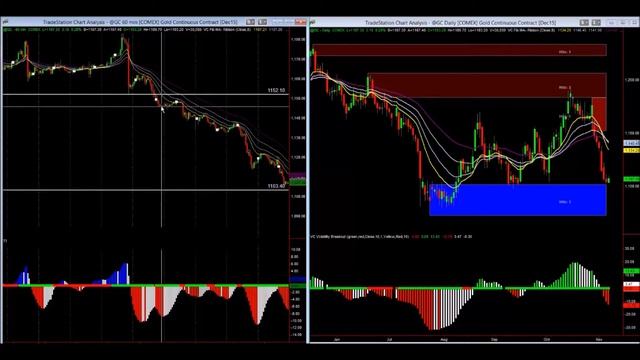
Task: Click the chart icon in the 60 min window title bar
Action: pyautogui.click(x=5, y=22)
